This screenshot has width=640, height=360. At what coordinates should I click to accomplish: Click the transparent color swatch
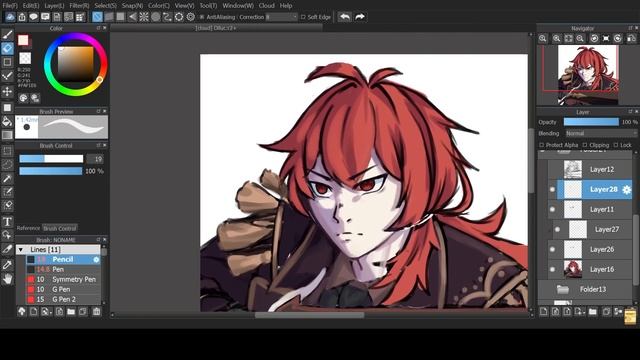(x=25, y=58)
